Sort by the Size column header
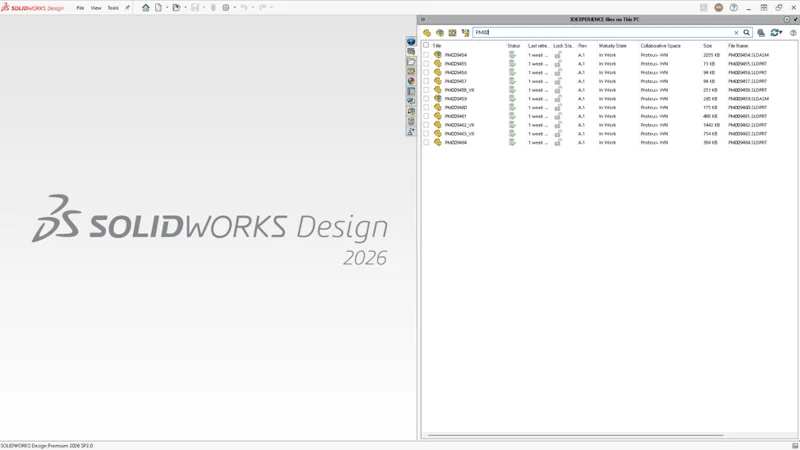 pyautogui.click(x=708, y=46)
